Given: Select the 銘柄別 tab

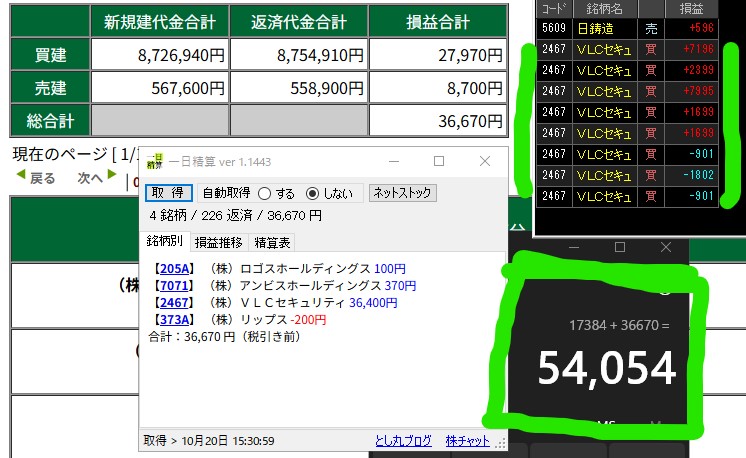Looking at the screenshot, I should [165, 242].
